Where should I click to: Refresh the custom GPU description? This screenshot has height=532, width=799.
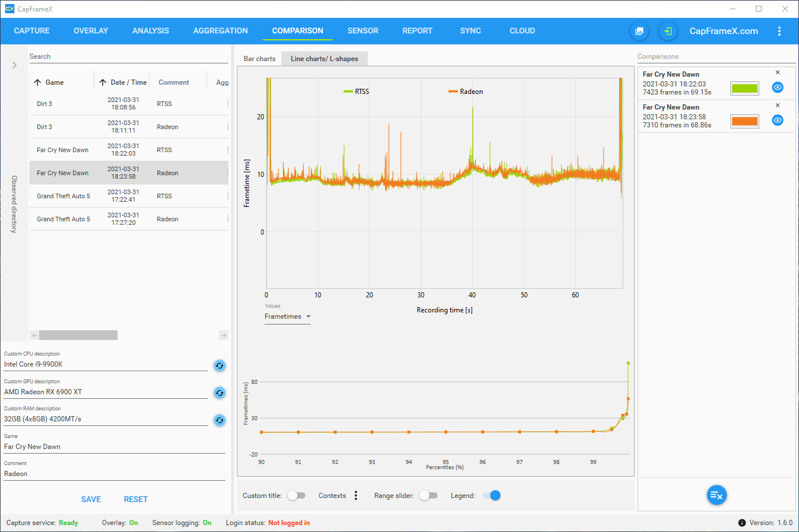[220, 393]
